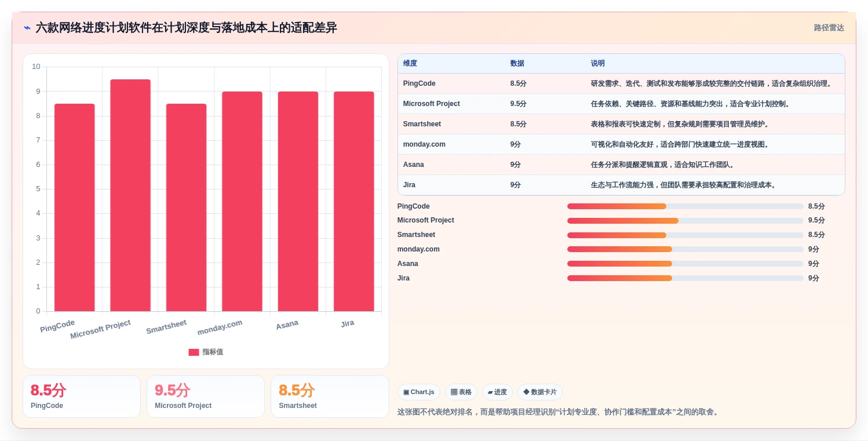Viewport: 868px width, 441px height.
Task: Click the Jira label in progress list
Action: point(403,278)
